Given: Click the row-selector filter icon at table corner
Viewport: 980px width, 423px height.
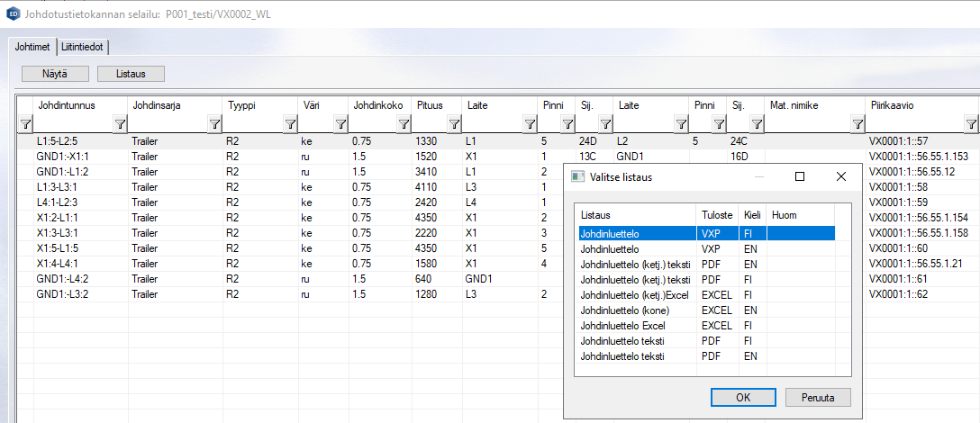Looking at the screenshot, I should pyautogui.click(x=25, y=124).
